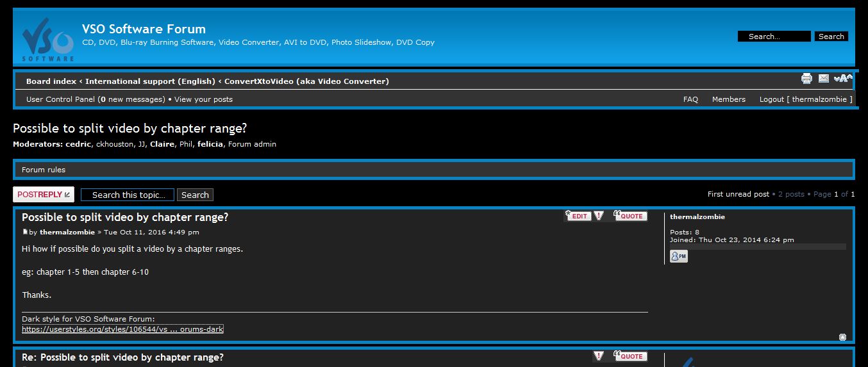Click the page title 'Possible to split video by chapter range?'
Viewport: 868px width, 367px height.
[130, 128]
